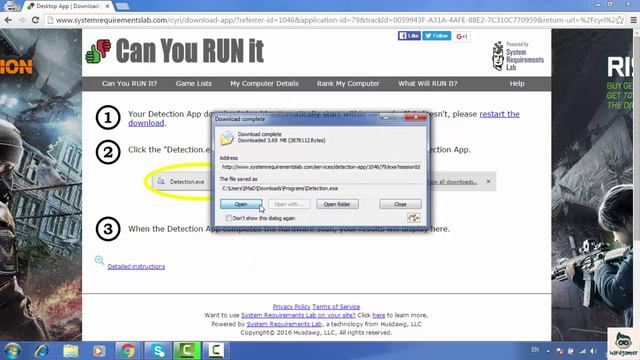Open the media player taskbar icon
This screenshot has width=640, height=360.
tap(98, 351)
